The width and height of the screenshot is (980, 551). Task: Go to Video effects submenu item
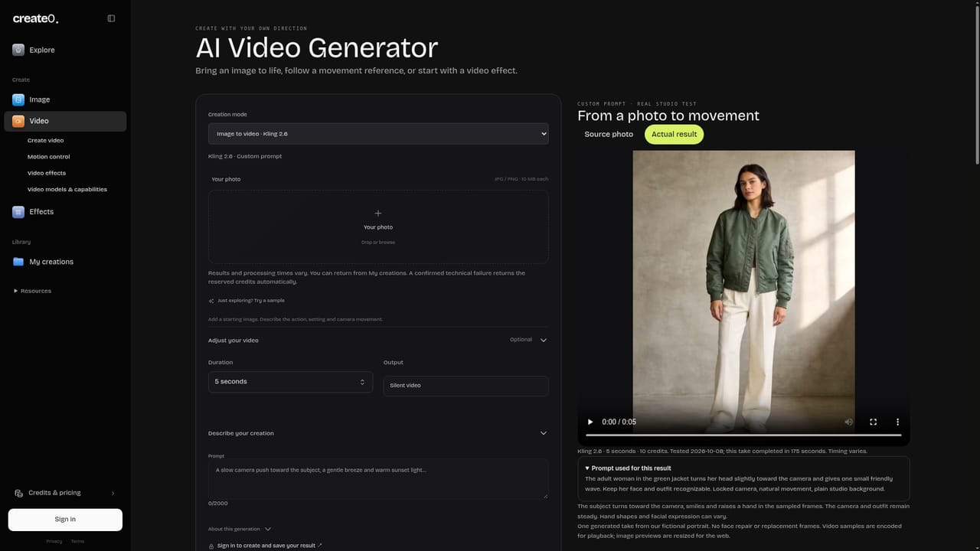coord(47,173)
